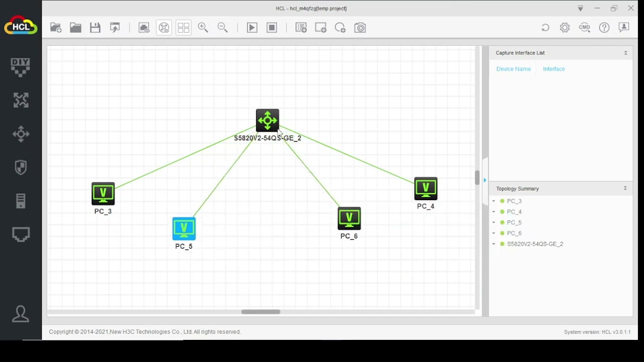Click the Interface column header
The width and height of the screenshot is (644, 362).
tap(554, 69)
